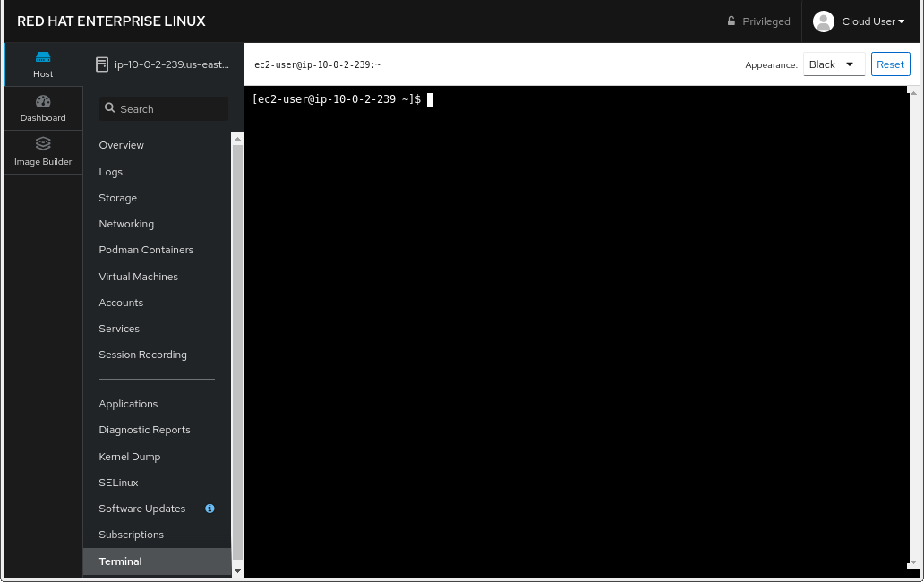Image resolution: width=924 pixels, height=582 pixels.
Task: Open Applications page
Action: (x=128, y=404)
